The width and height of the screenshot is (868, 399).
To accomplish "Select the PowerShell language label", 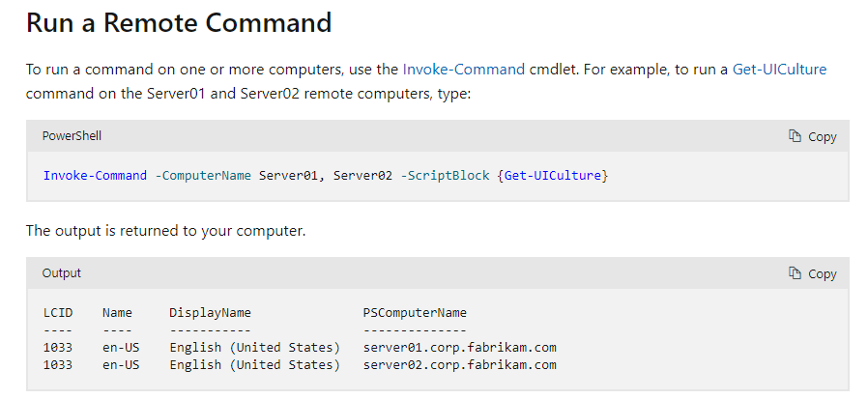I will pos(72,136).
